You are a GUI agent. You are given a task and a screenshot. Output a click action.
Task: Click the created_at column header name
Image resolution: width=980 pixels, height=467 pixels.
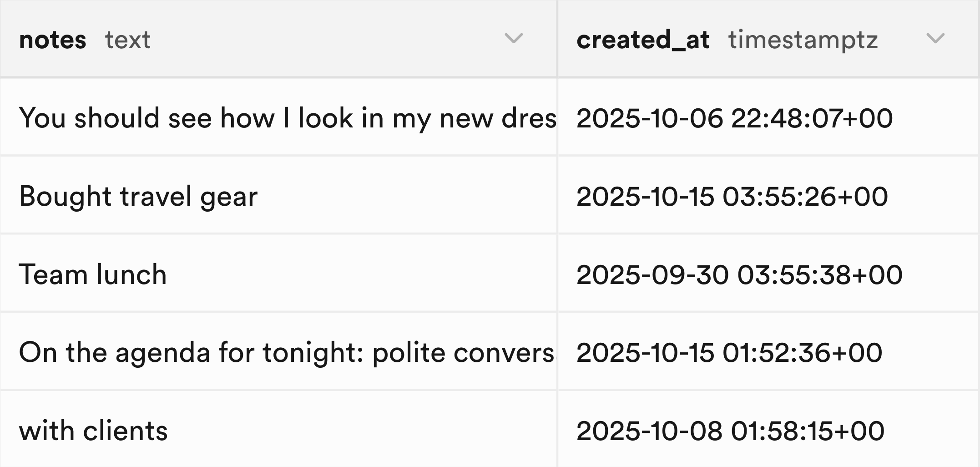tap(642, 40)
